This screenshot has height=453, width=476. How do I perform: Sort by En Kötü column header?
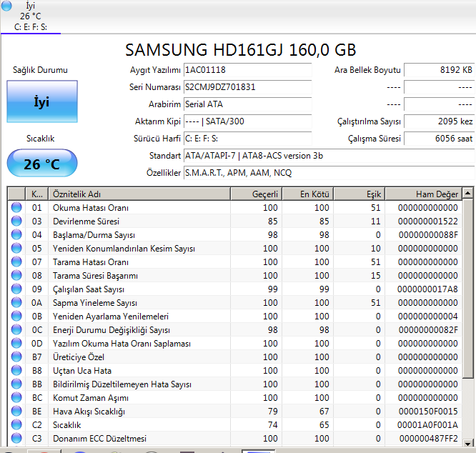point(308,194)
